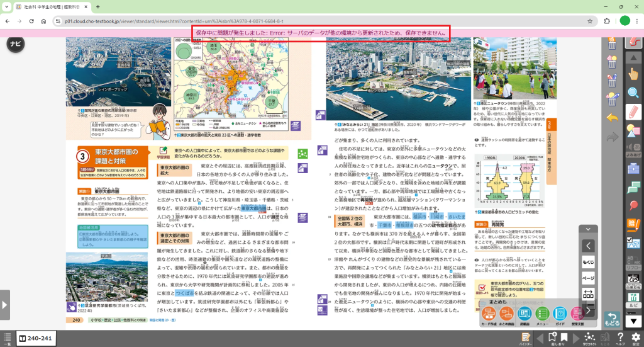Toggle the image checkbox display tool
644x347 pixels.
(633, 243)
